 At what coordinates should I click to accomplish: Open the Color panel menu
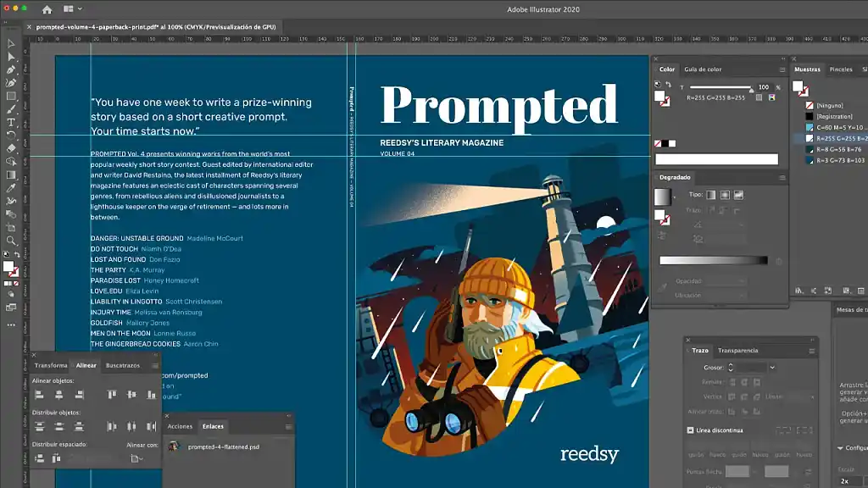click(782, 71)
